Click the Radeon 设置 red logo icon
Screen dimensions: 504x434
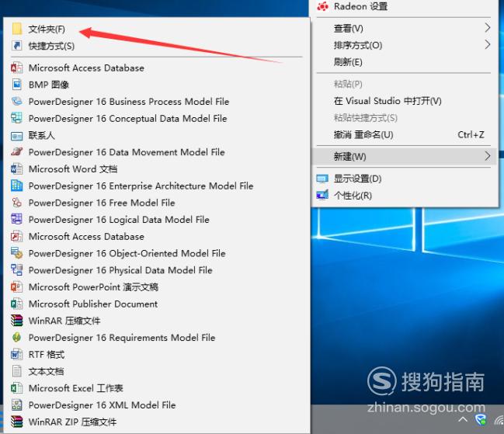coord(323,6)
